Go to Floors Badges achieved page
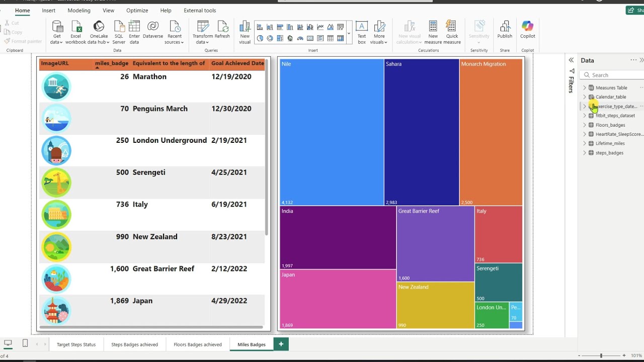The image size is (644, 362). 197,344
